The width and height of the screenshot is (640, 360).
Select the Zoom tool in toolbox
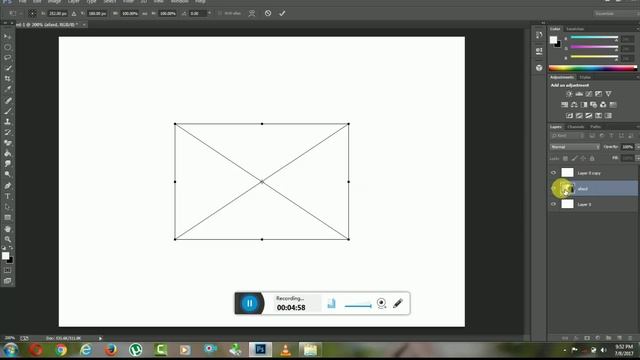7,239
